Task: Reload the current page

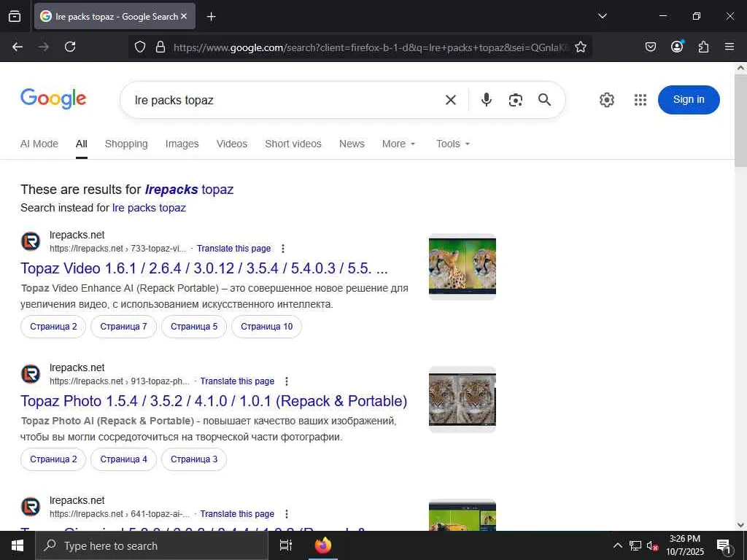Action: pyautogui.click(x=70, y=47)
